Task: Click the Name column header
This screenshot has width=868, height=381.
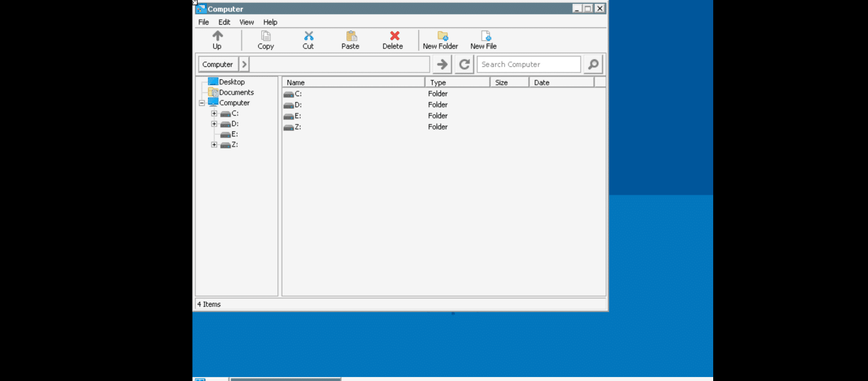Action: pyautogui.click(x=296, y=82)
